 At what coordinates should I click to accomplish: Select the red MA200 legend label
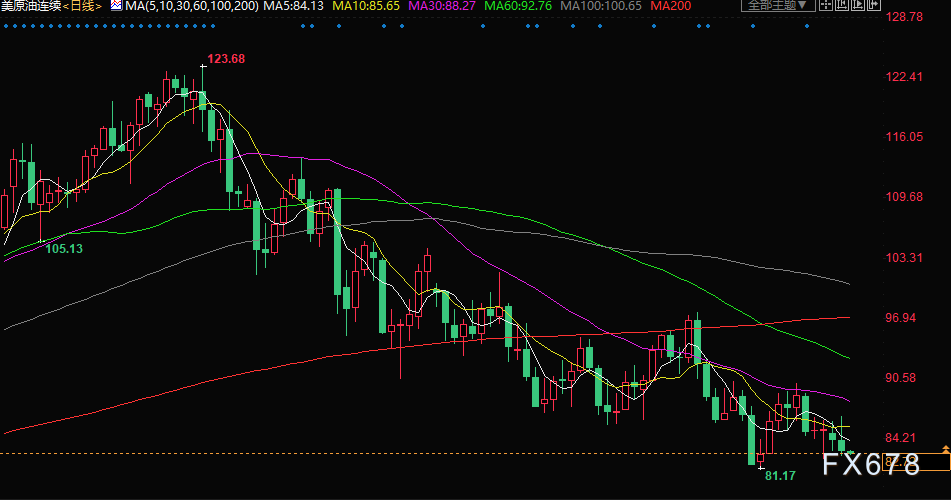point(671,6)
